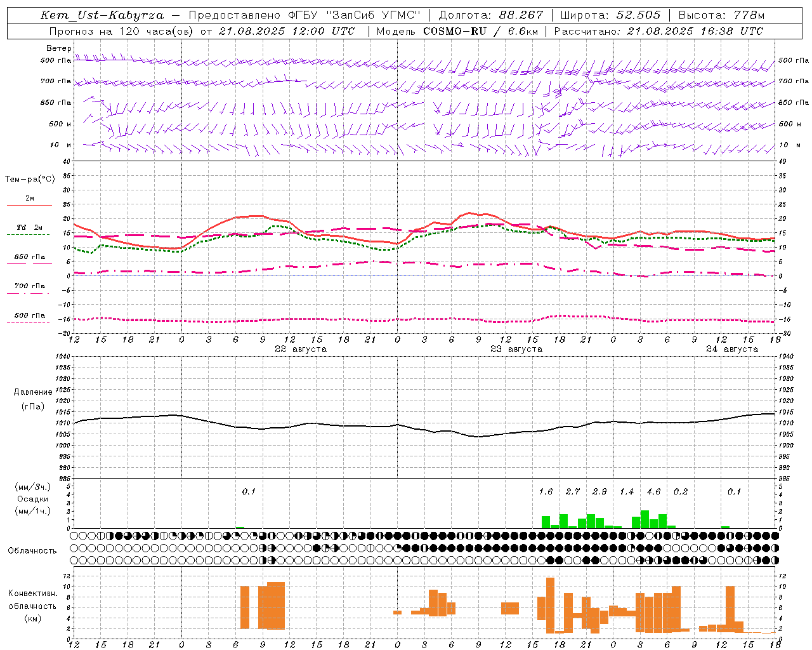Click the 0.2 precipitation amount value
This screenshot has width=812, height=650.
681,492
